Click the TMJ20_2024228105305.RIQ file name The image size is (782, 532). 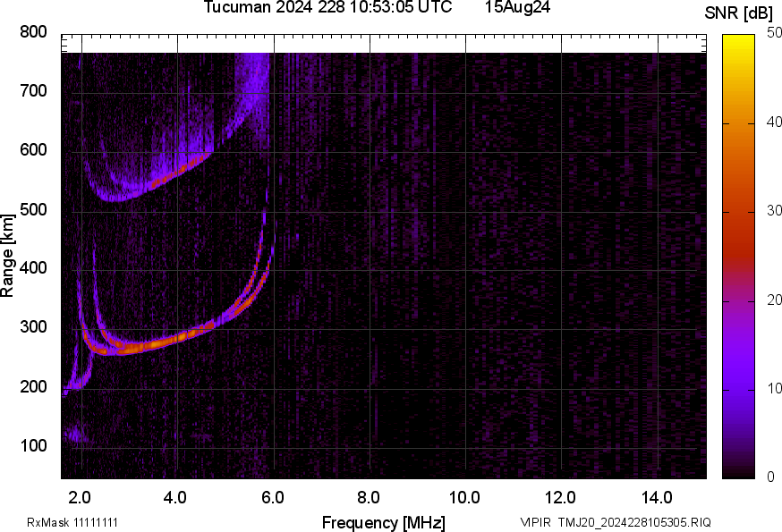(x=634, y=522)
